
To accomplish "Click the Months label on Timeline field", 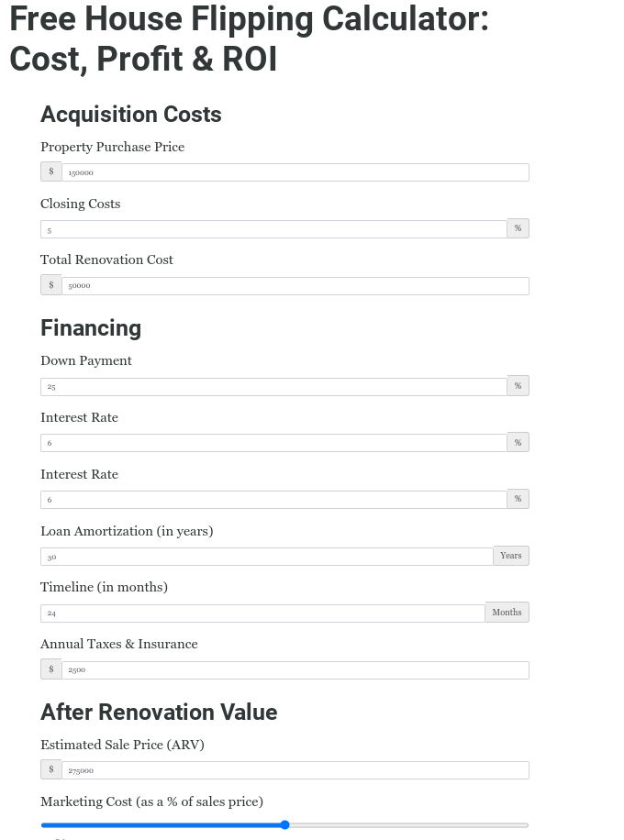I will click(507, 612).
